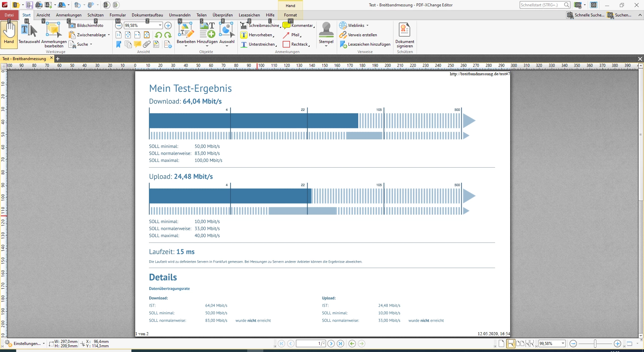Select the Rechteck annotation tool
This screenshot has height=352, width=644.
pyautogui.click(x=296, y=44)
